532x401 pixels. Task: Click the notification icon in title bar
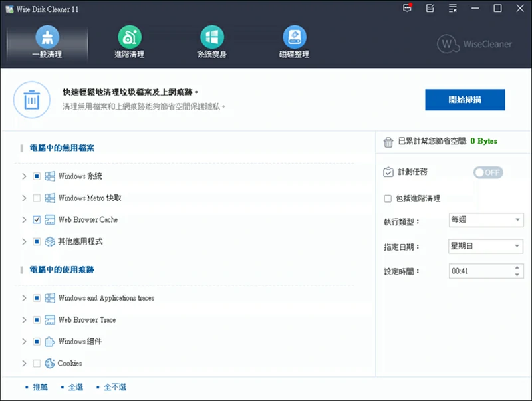[408, 8]
